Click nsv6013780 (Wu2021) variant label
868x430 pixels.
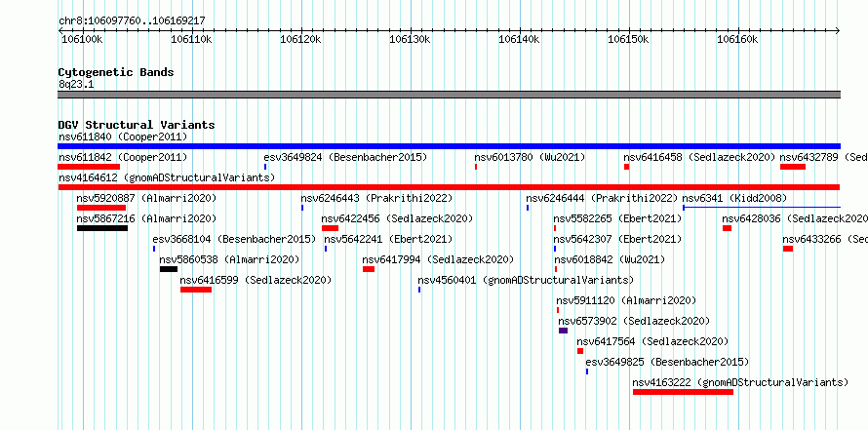[x=530, y=157]
